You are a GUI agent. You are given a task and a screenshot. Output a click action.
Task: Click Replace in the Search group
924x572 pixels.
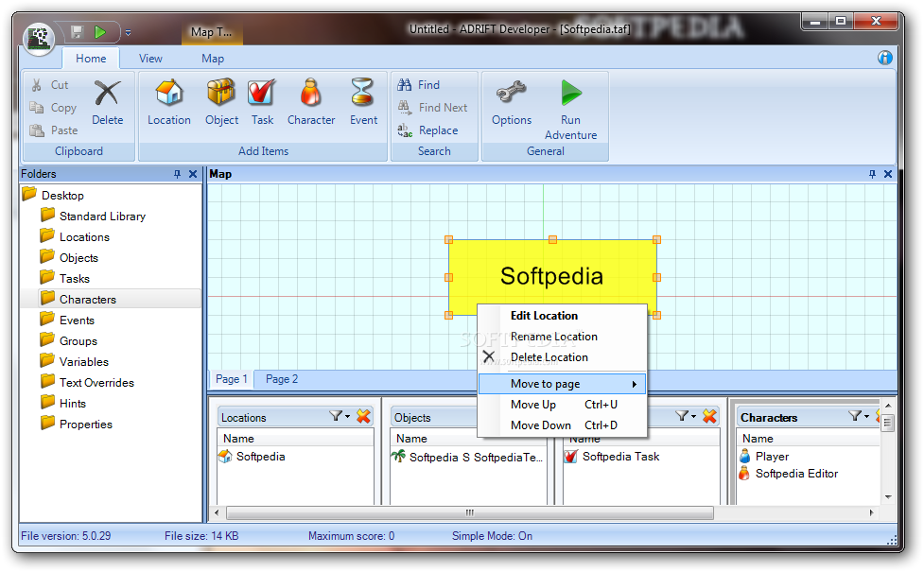(x=427, y=130)
